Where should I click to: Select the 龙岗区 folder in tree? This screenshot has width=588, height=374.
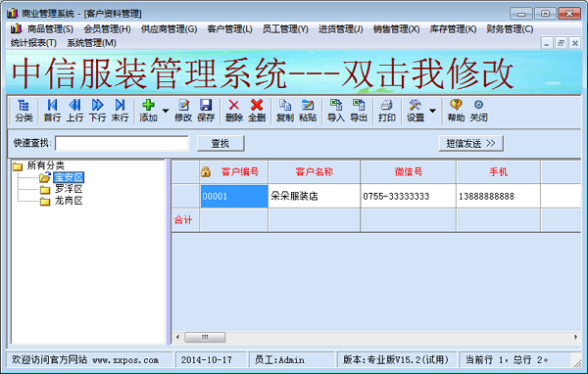pos(69,201)
